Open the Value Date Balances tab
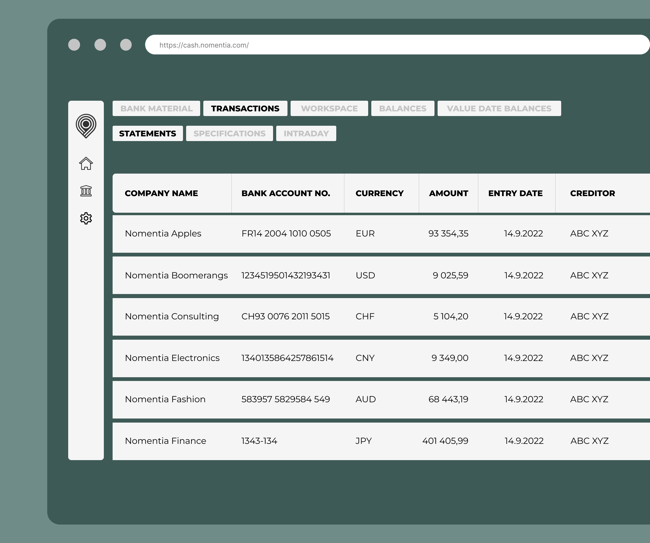The image size is (650, 543). [499, 109]
